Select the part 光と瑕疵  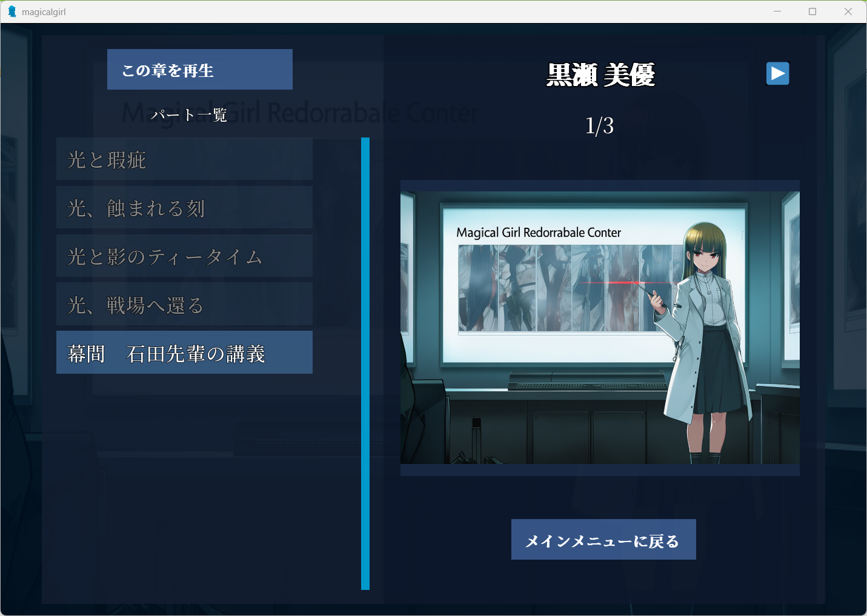click(184, 159)
